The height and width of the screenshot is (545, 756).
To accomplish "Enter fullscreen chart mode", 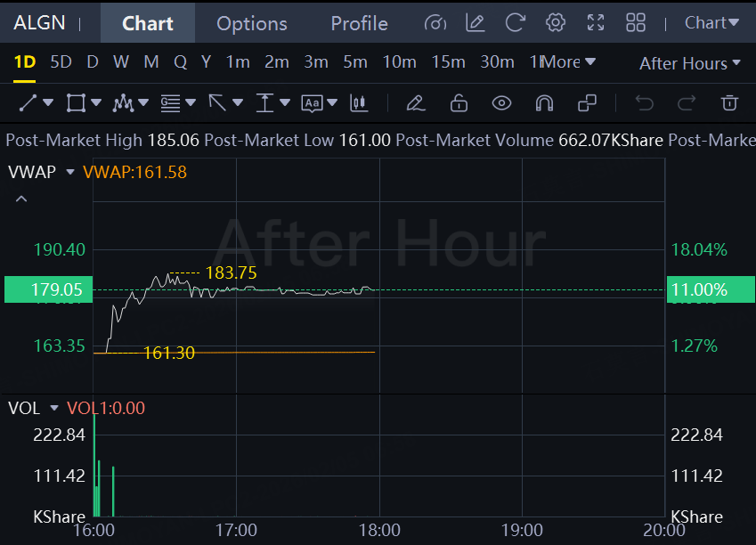I will click(x=596, y=23).
